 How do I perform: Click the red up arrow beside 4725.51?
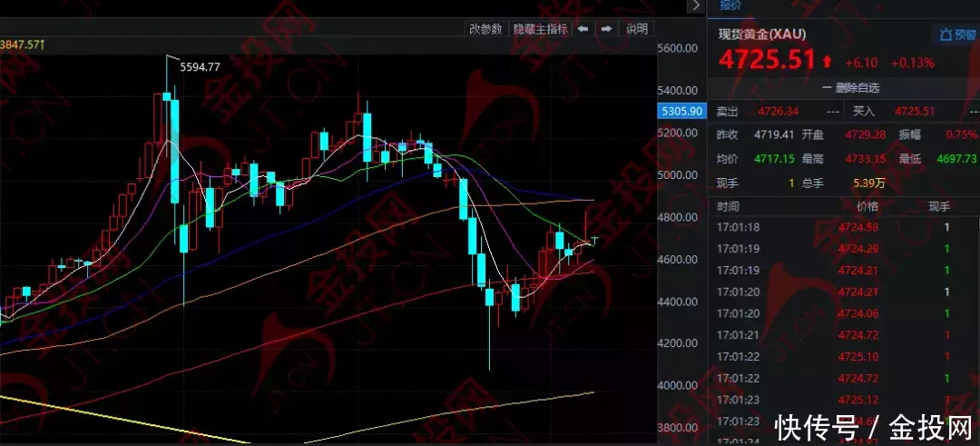pos(826,62)
